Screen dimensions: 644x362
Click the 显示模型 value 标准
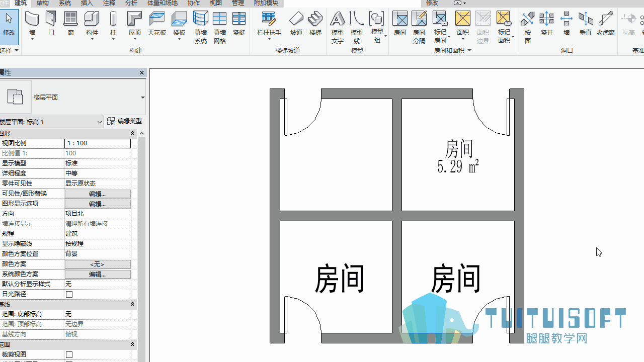point(98,163)
